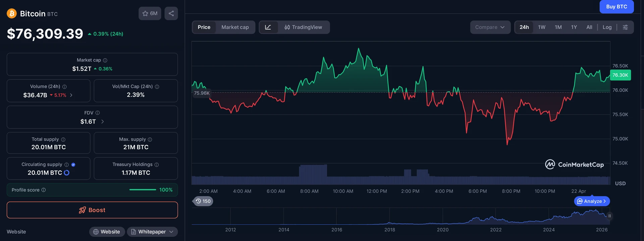Expand Volume (24h) details chevron

point(71,95)
